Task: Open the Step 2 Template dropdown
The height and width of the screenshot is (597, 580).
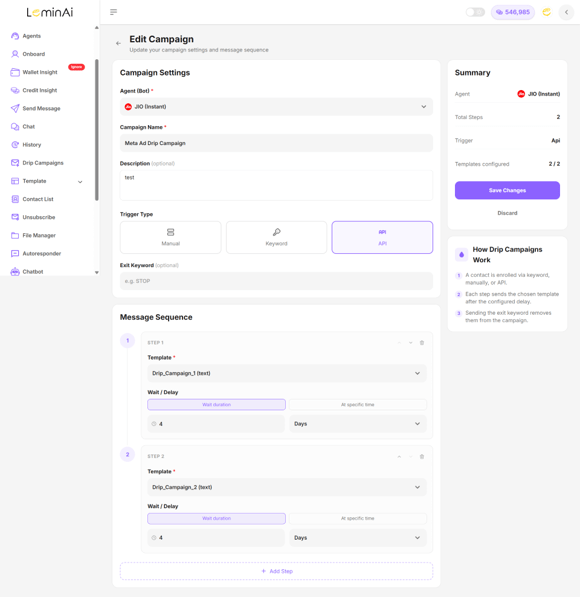Action: [x=287, y=487]
